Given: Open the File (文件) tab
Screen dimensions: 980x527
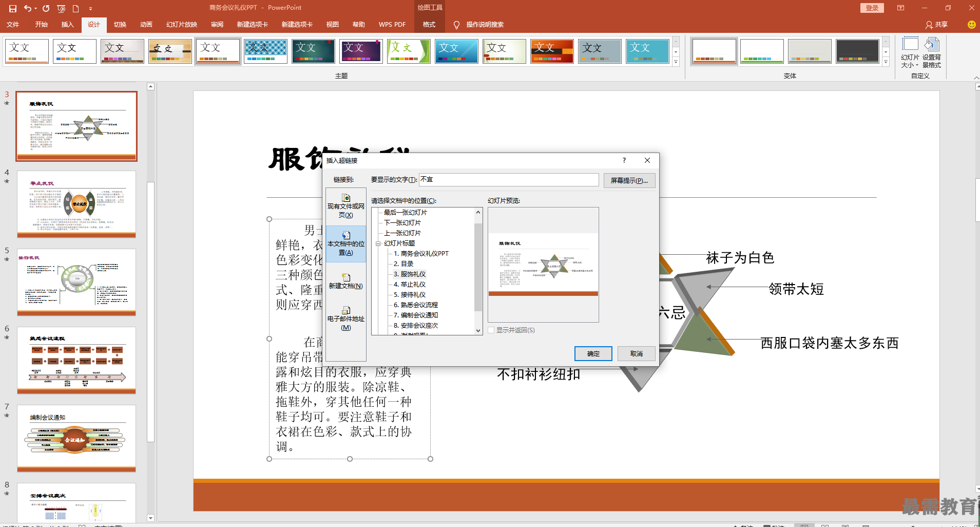Looking at the screenshot, I should tap(13, 25).
